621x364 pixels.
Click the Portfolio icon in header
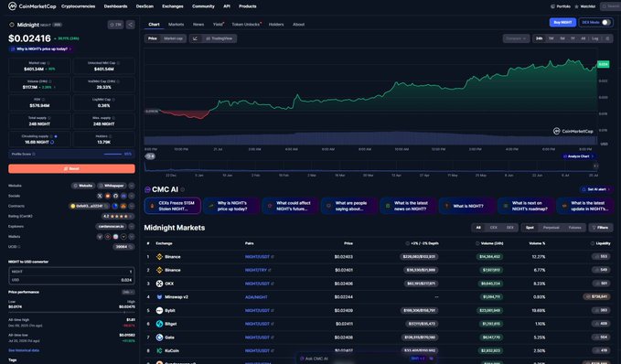[x=553, y=6]
